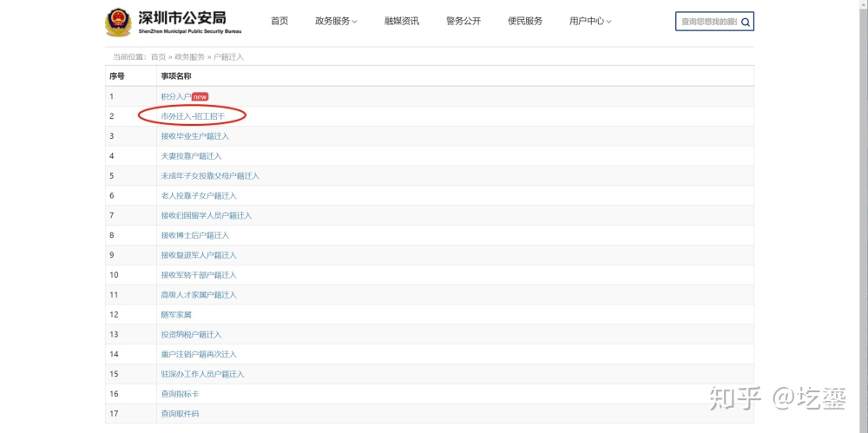Click row number 10 cell
The width and height of the screenshot is (868, 433).
[x=131, y=275]
